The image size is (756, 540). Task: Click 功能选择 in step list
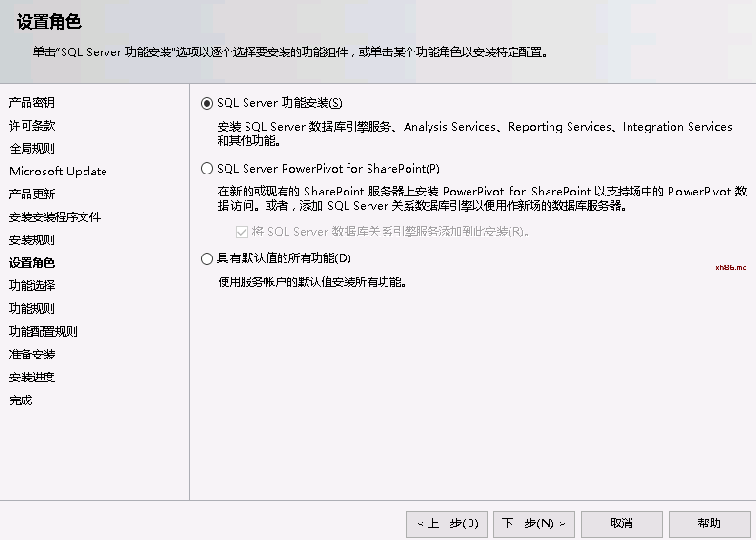point(32,286)
